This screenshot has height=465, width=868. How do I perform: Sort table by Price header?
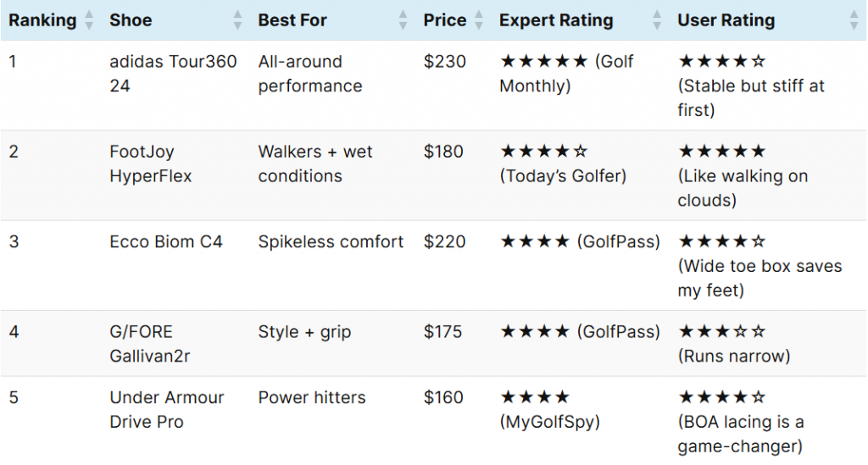coord(445,20)
